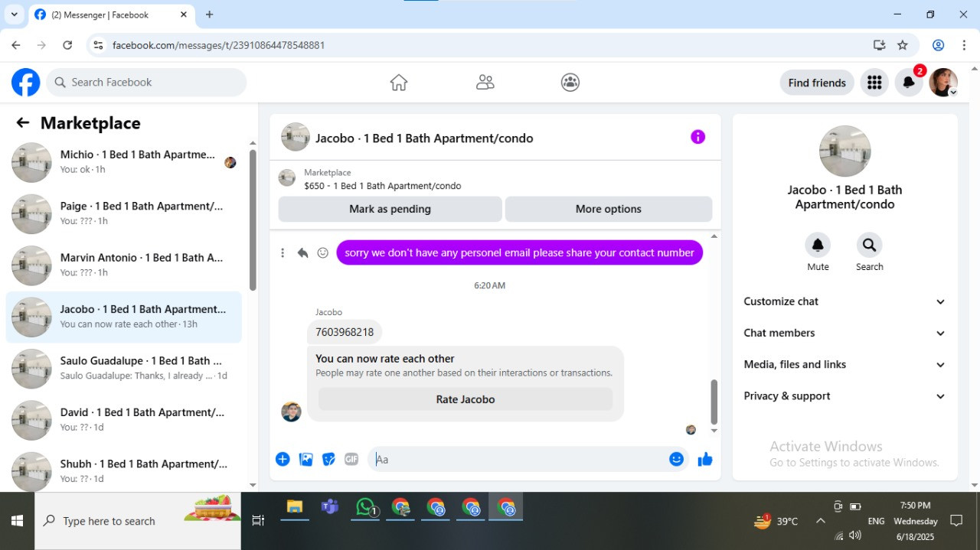Open David apartment conversation

(124, 420)
